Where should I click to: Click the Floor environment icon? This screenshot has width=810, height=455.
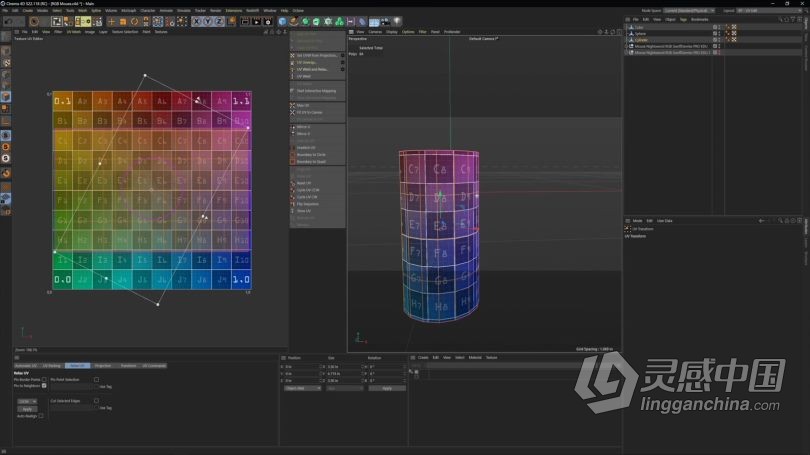[x=374, y=22]
